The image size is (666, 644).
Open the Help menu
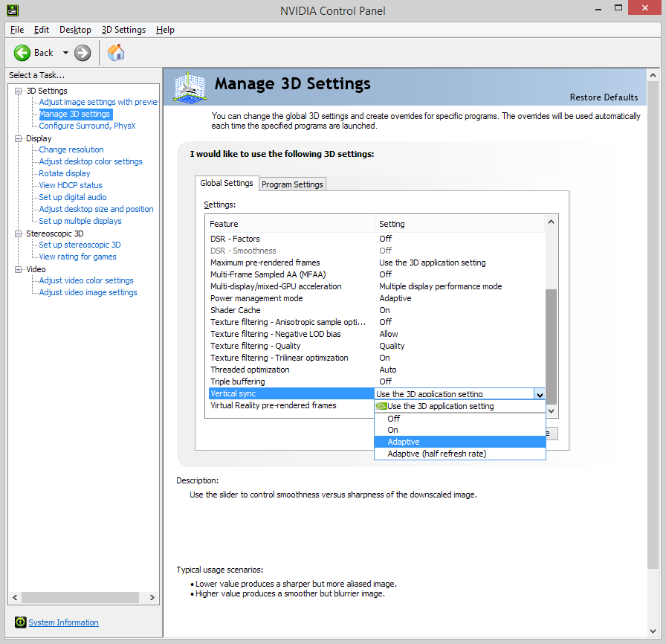click(165, 30)
